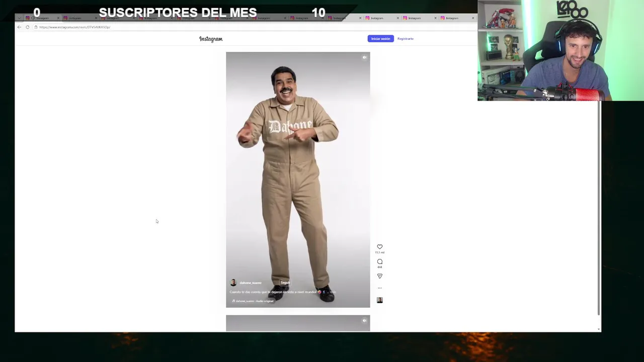Screen dimensions: 644x362
Task: Toggle mute on the dahone_suarez reel
Action: pos(365,57)
